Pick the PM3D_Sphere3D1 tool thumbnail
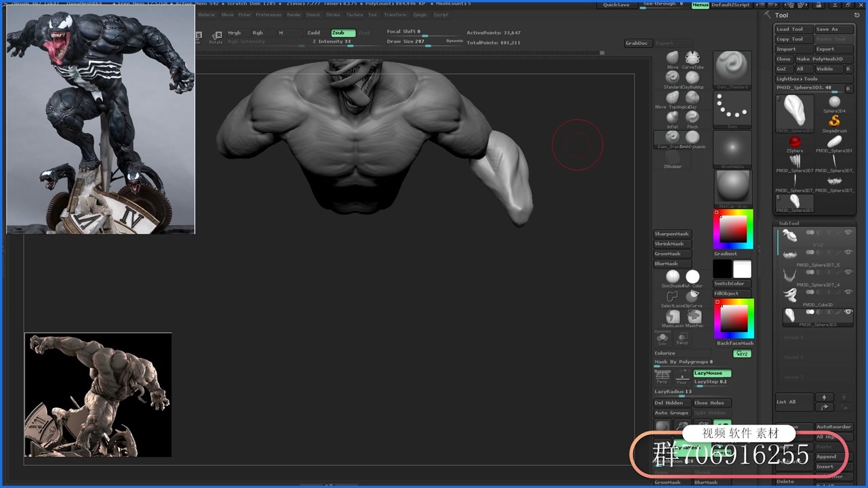 click(834, 143)
